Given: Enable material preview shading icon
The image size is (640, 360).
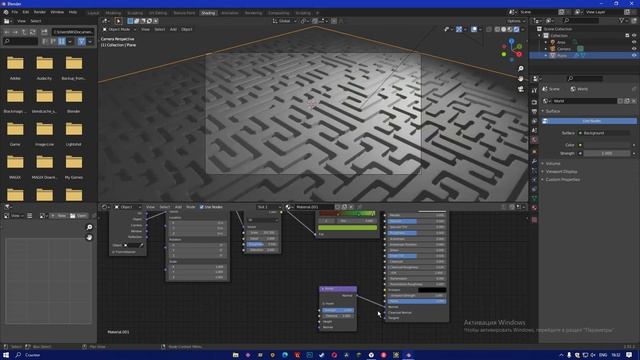Looking at the screenshot, I should tap(510, 29).
